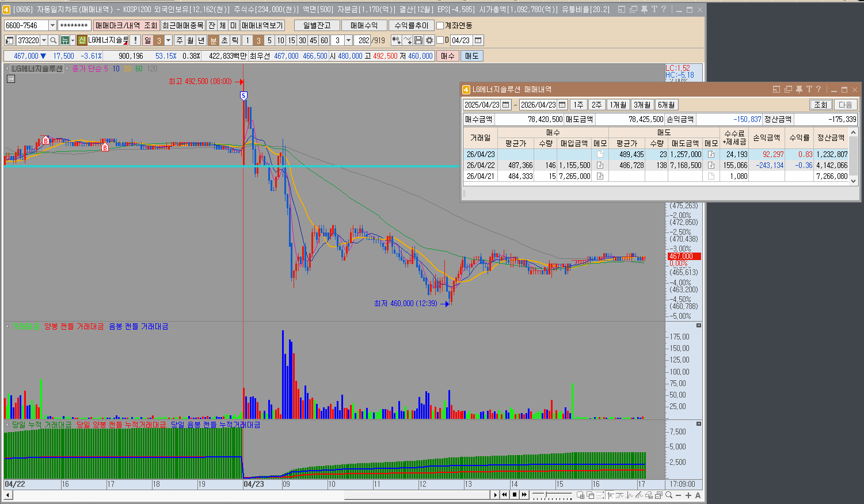Viewport: 864px width, 504px height.
Task: Open the interval value 3 combo dropdown
Action: 348,40
